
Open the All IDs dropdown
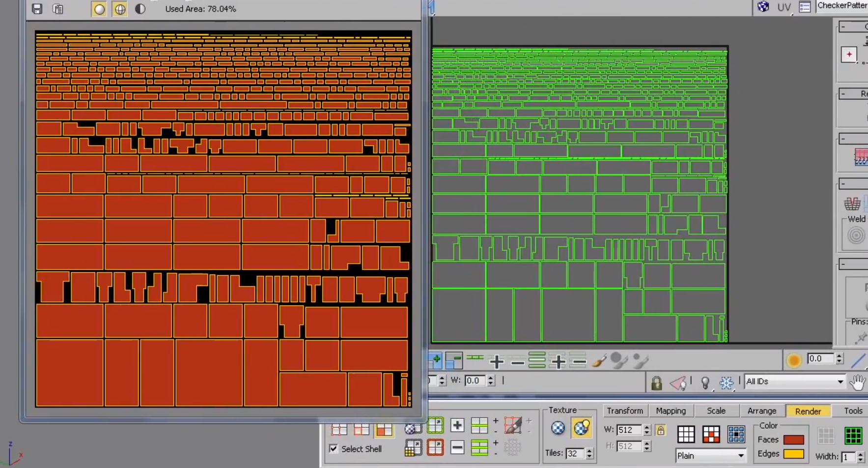point(794,381)
